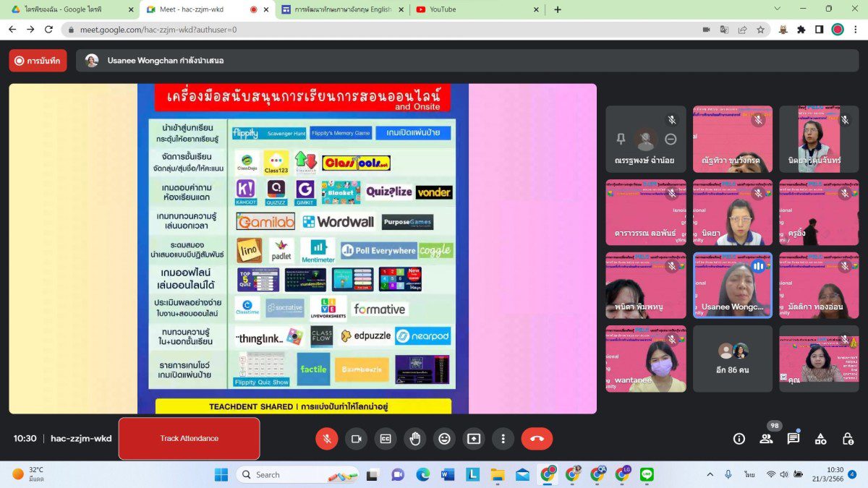The width and height of the screenshot is (868, 488).
Task: Switch to the Google Drive browser tab
Action: pyautogui.click(x=70, y=9)
